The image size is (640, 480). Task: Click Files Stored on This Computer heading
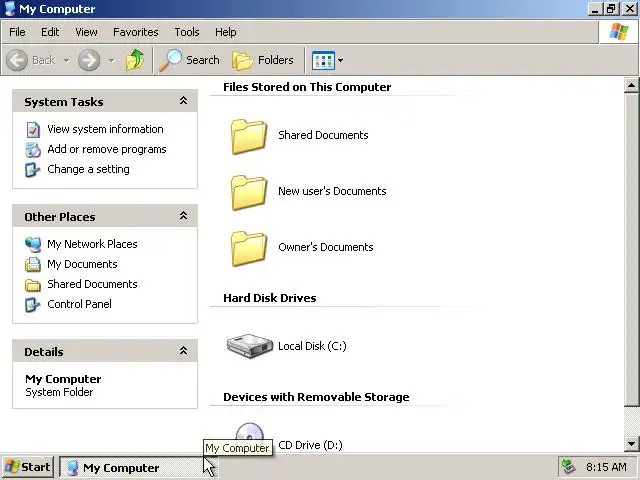307,87
